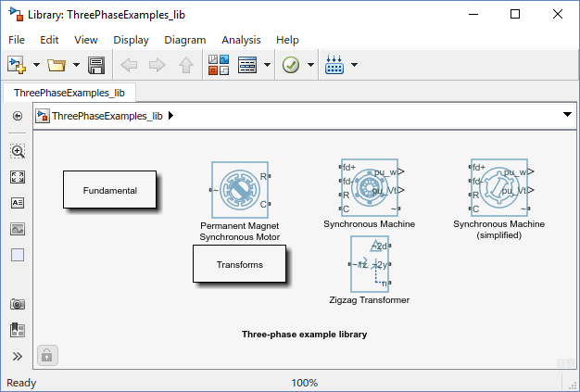Screen dimensions: 580x392
Task: Click the Image tool in left palette
Action: pyautogui.click(x=18, y=229)
